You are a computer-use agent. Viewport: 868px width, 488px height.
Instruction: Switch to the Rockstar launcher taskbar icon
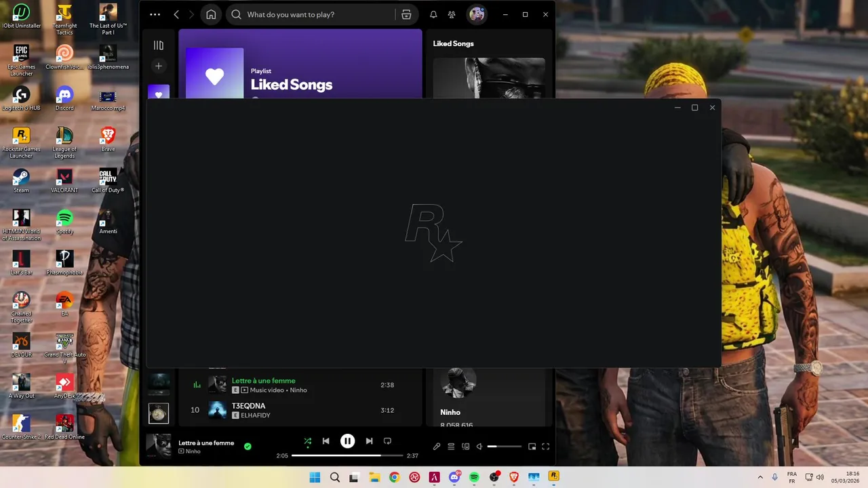[x=553, y=477]
